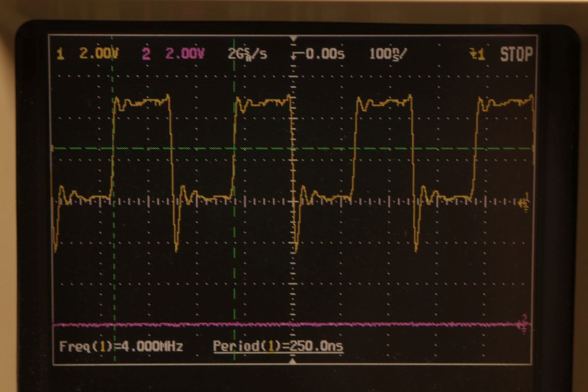Click the 100ns/ timebase setting
This screenshot has height=392, width=588.
coord(387,54)
